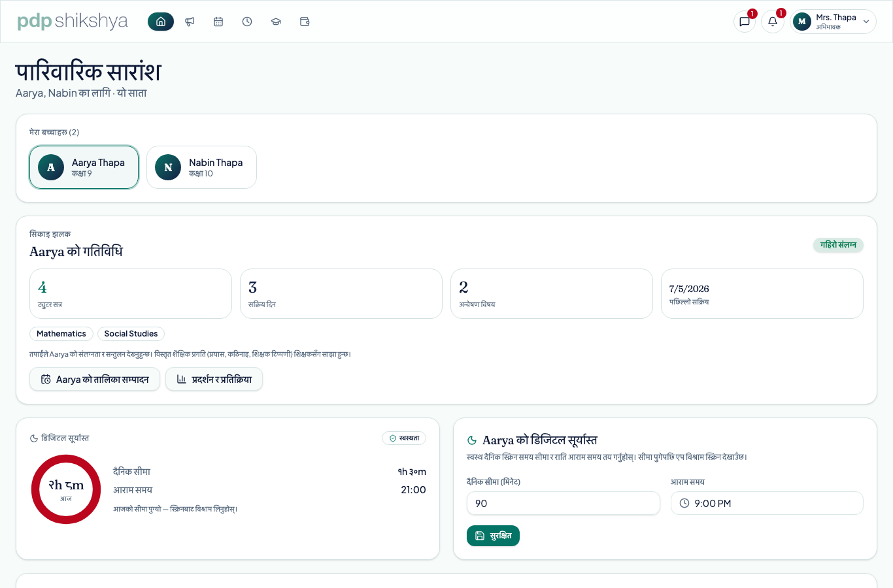This screenshot has width=893, height=588.
Task: Click the सक्रिय दिन stat card
Action: (x=341, y=294)
